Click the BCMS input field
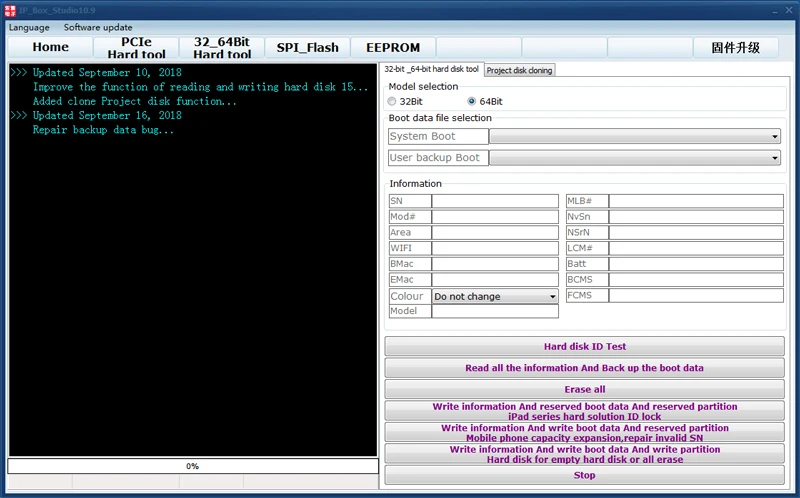 coord(696,280)
